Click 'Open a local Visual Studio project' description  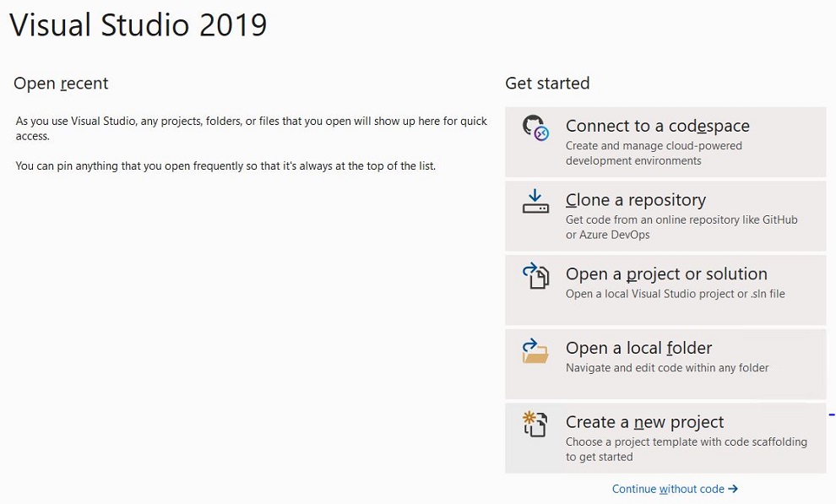coord(675,294)
